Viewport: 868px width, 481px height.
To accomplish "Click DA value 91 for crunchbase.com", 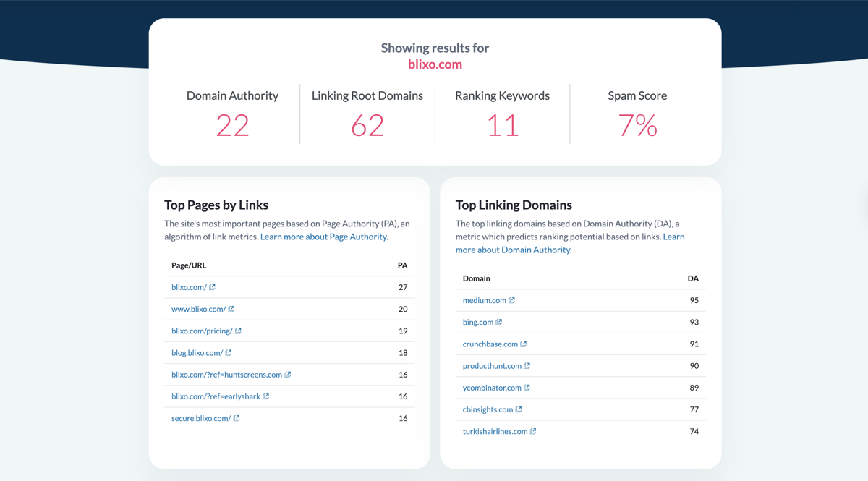I will point(694,344).
